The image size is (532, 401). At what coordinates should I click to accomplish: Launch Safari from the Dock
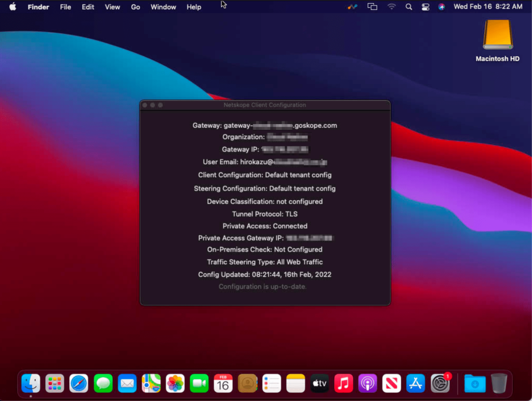[79, 383]
